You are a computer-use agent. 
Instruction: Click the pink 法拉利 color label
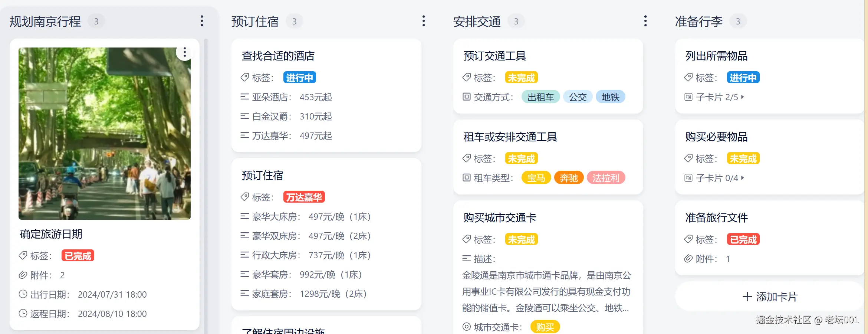(606, 178)
